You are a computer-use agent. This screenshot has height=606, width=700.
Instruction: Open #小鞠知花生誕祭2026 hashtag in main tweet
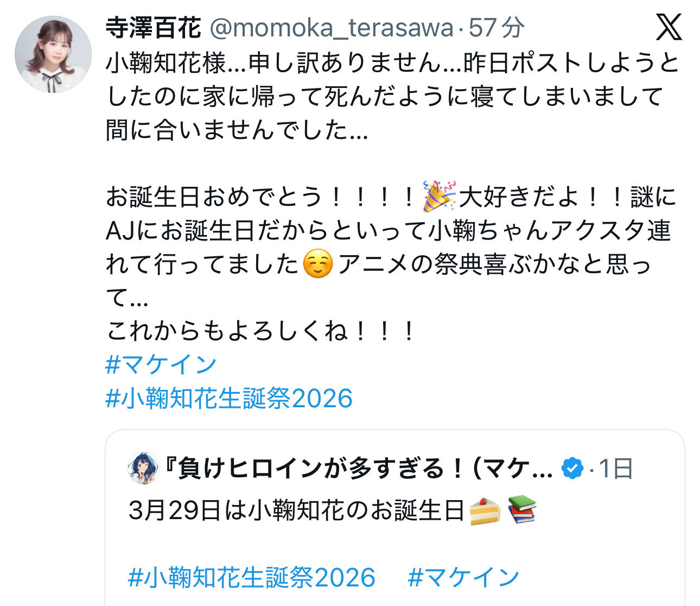[229, 398]
